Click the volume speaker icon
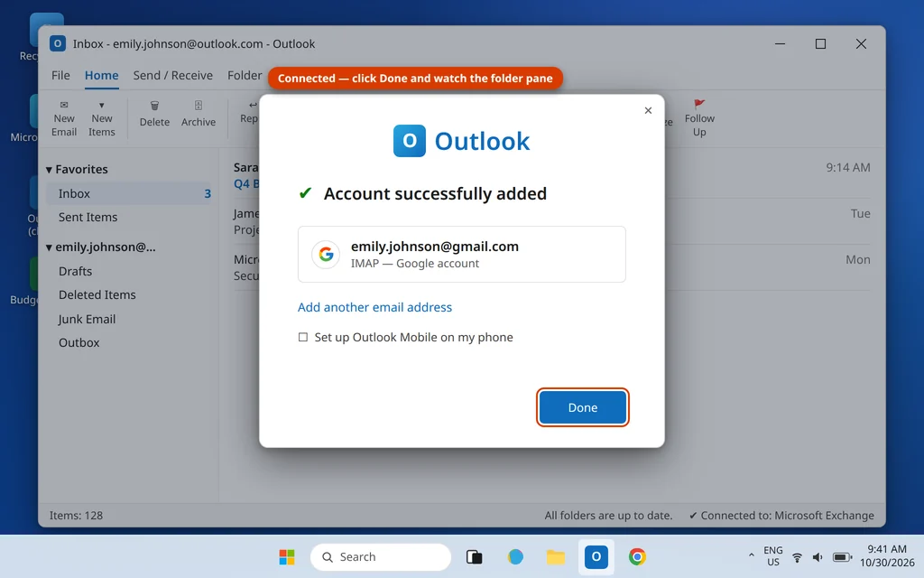 coord(818,556)
